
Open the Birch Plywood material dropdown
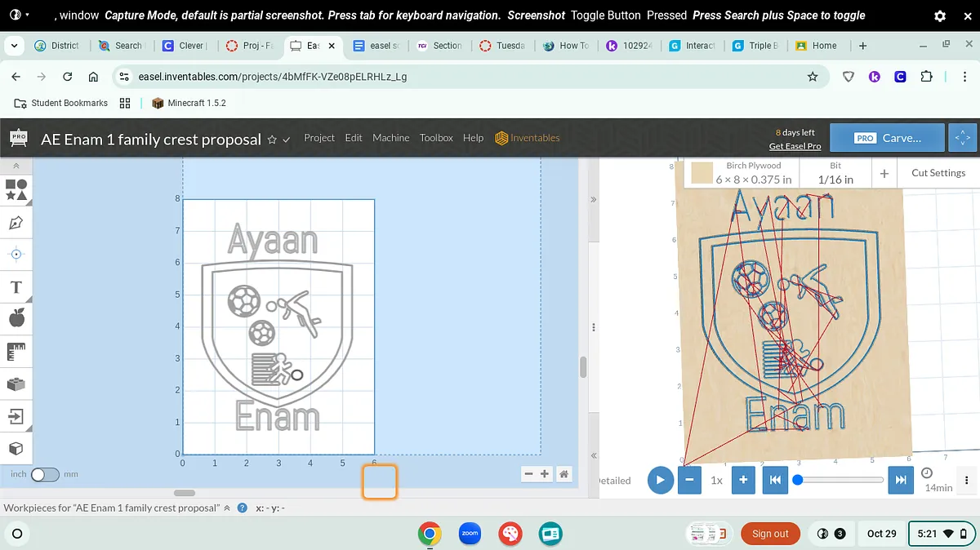point(742,173)
